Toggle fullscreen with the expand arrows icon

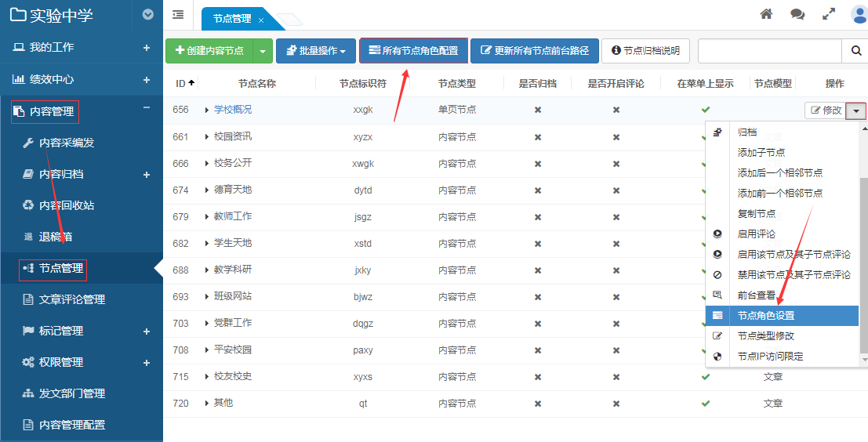[829, 14]
